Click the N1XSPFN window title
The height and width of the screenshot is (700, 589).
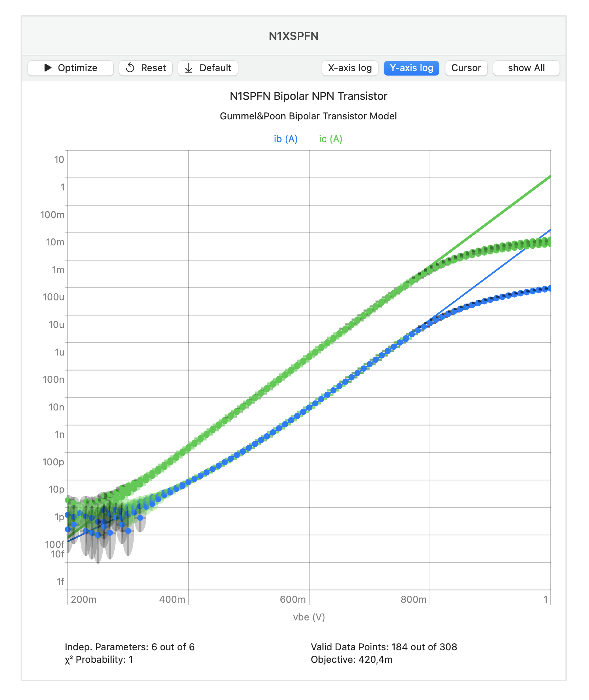click(293, 36)
